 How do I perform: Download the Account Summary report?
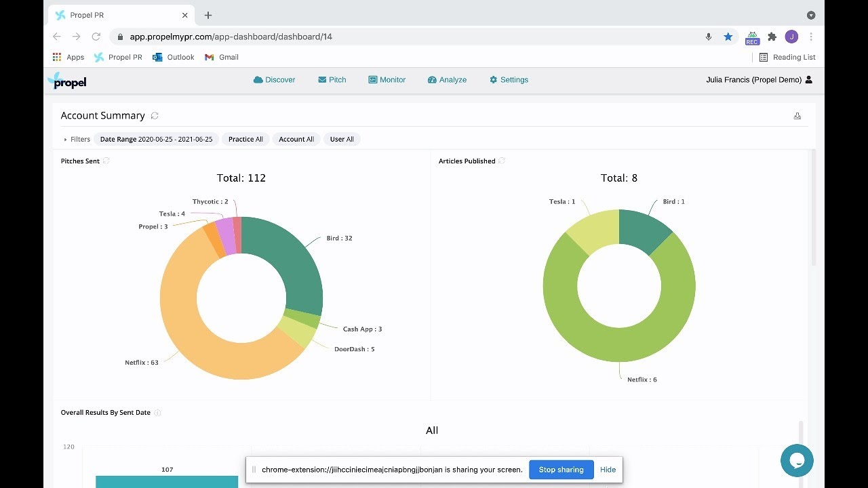click(797, 116)
